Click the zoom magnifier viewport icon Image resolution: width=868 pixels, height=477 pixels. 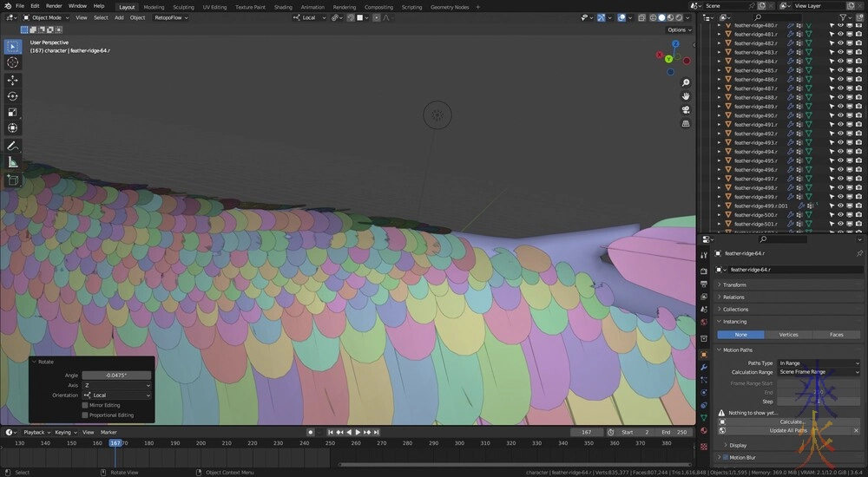pyautogui.click(x=686, y=83)
